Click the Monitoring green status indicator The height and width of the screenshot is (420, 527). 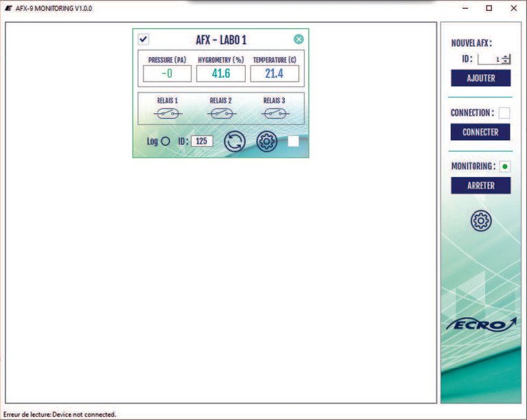click(x=505, y=166)
